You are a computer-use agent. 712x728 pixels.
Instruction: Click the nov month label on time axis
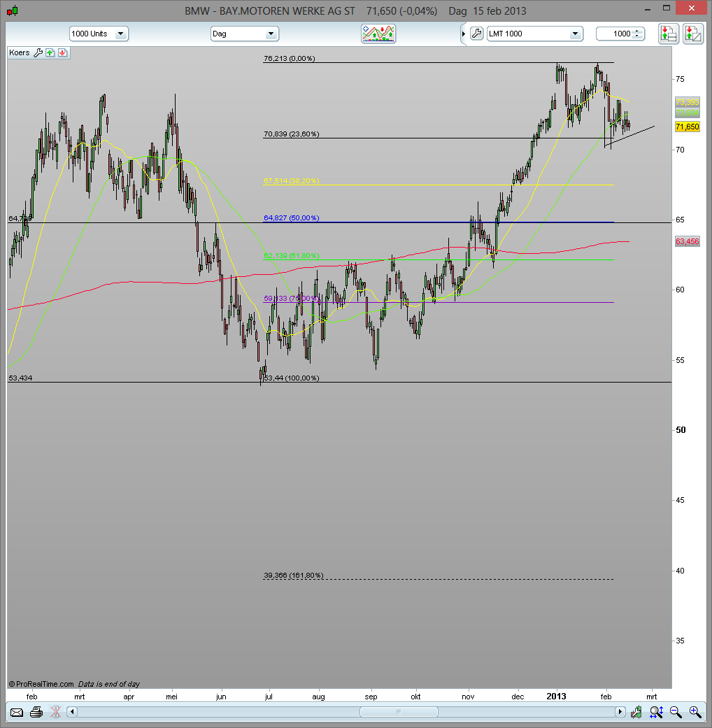[x=468, y=697]
